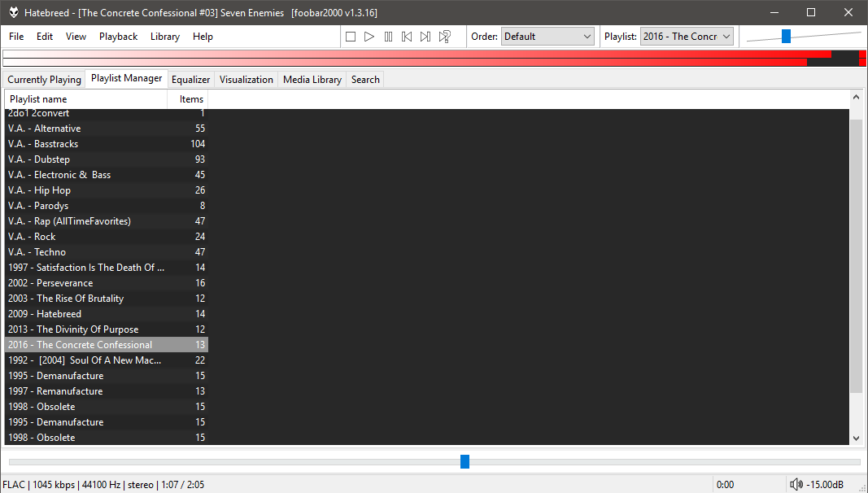Select playlist "2003 - The Rise Of Brutality"
Viewport: 868px width, 493px height.
107,299
